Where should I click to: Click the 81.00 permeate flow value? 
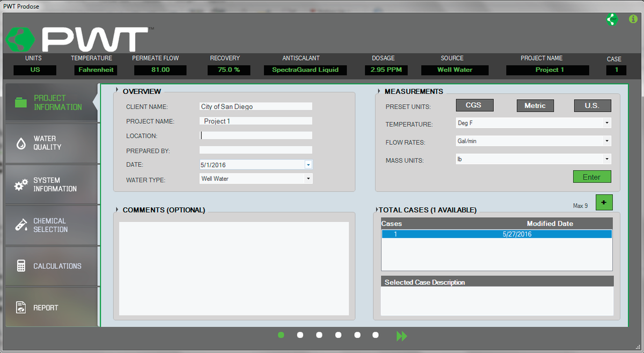pyautogui.click(x=160, y=70)
